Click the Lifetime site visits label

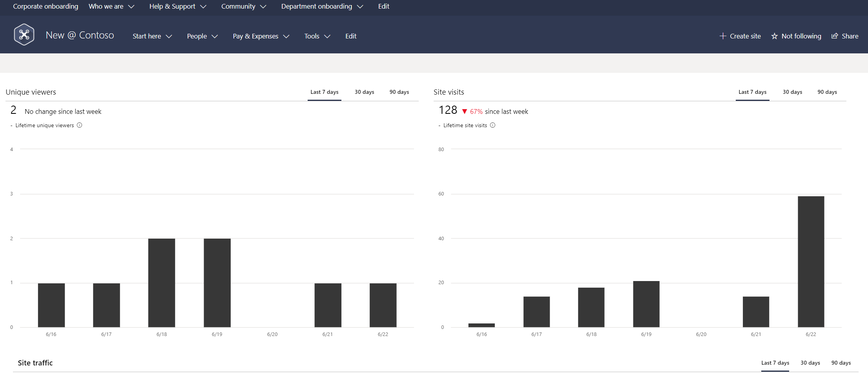465,125
